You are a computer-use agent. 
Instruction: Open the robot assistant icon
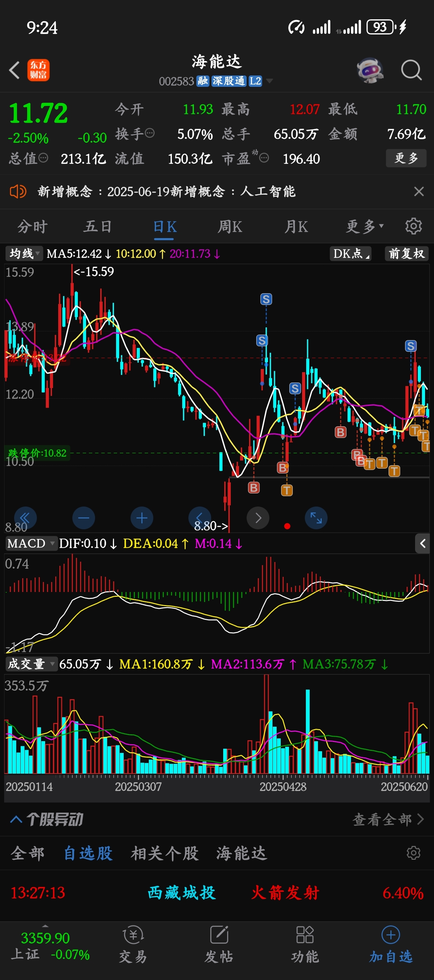pyautogui.click(x=370, y=70)
